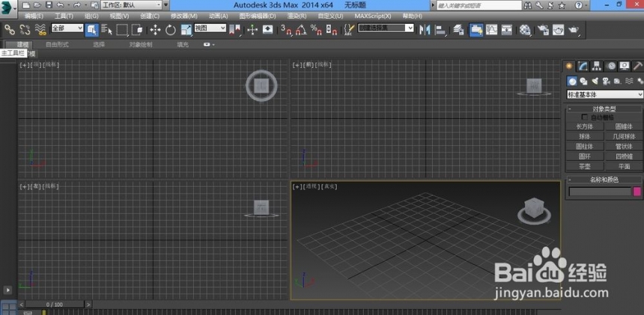Activate the Select Object tool

click(91, 30)
